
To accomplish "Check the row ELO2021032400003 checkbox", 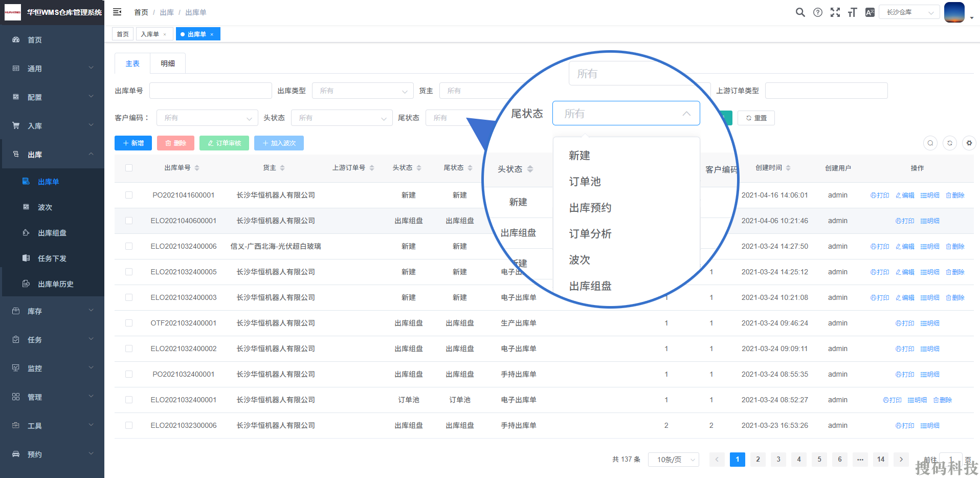I will [x=129, y=297].
